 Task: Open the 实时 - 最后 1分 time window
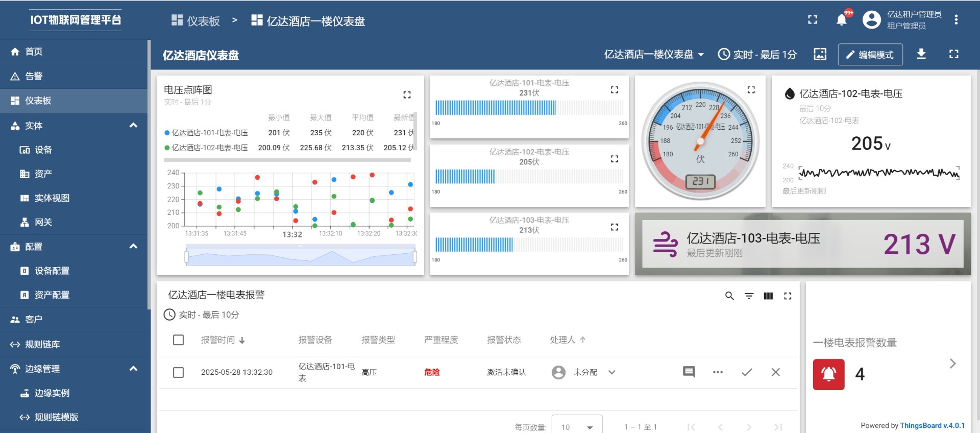(x=757, y=55)
